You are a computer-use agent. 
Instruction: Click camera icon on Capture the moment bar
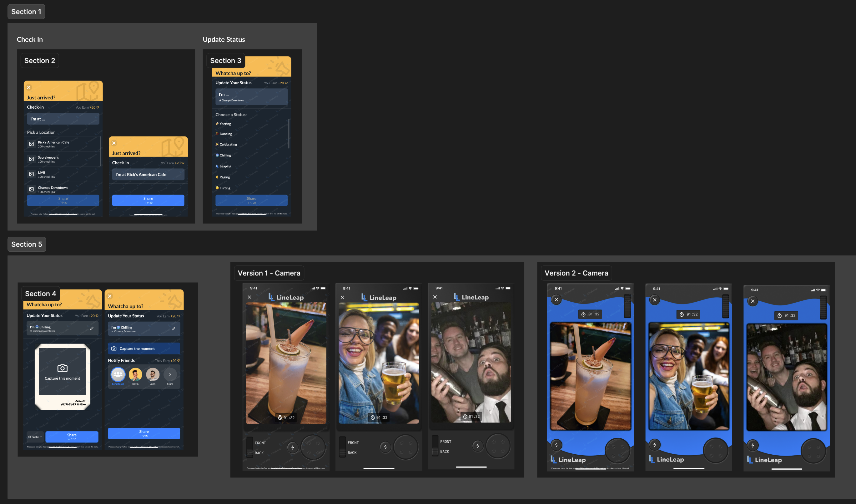click(x=114, y=349)
